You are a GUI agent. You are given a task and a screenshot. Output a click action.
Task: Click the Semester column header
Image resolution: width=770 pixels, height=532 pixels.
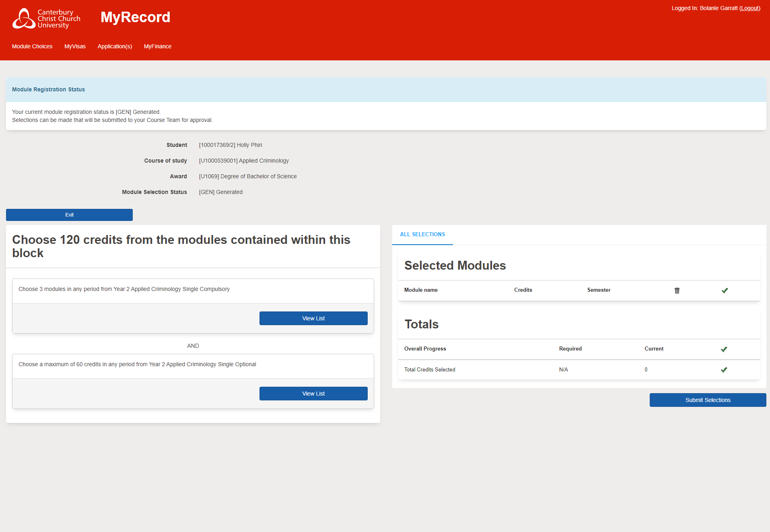point(599,290)
